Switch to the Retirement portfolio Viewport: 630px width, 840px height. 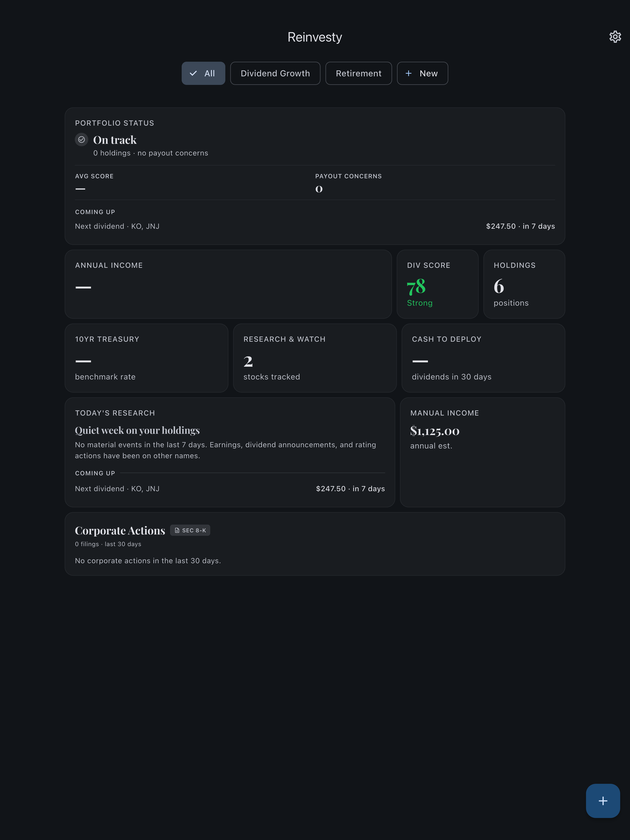coord(358,73)
